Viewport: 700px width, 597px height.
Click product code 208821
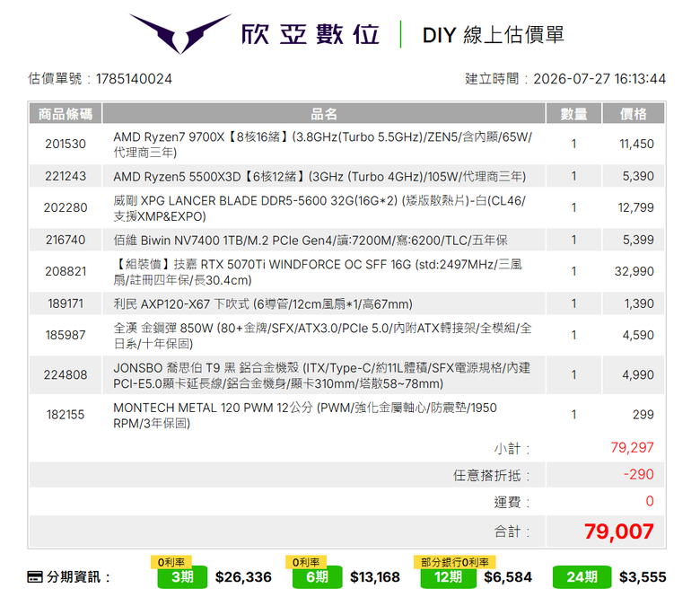pyautogui.click(x=66, y=271)
